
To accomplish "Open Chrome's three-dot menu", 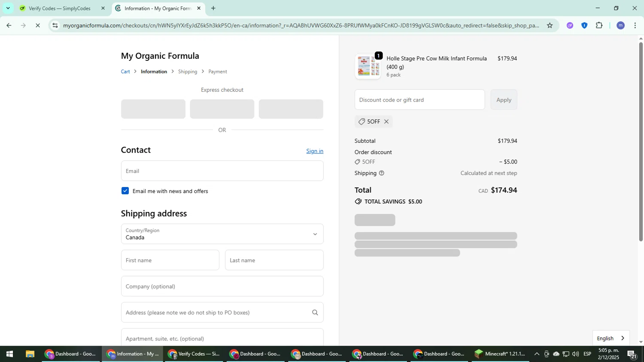I will 635,25.
